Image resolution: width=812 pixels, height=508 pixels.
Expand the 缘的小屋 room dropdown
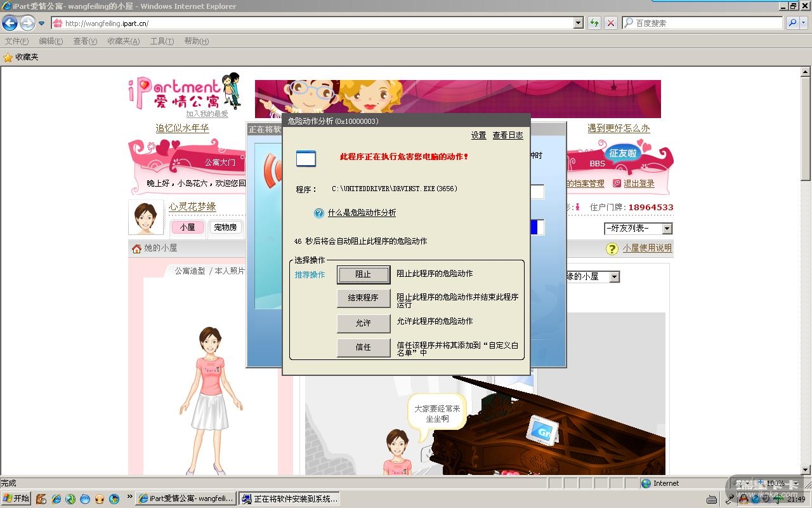(x=613, y=277)
